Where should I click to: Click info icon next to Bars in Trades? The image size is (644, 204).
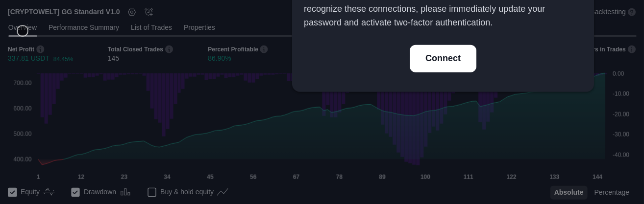[632, 49]
